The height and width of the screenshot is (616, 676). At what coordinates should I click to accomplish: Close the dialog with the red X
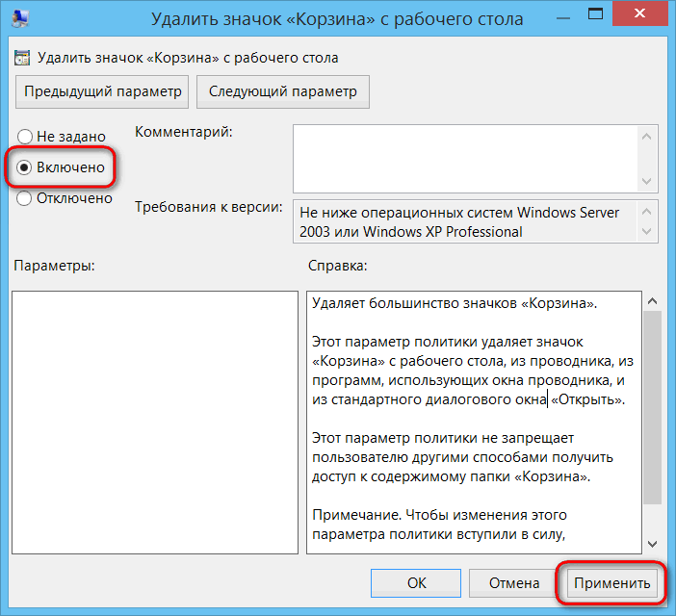point(639,13)
